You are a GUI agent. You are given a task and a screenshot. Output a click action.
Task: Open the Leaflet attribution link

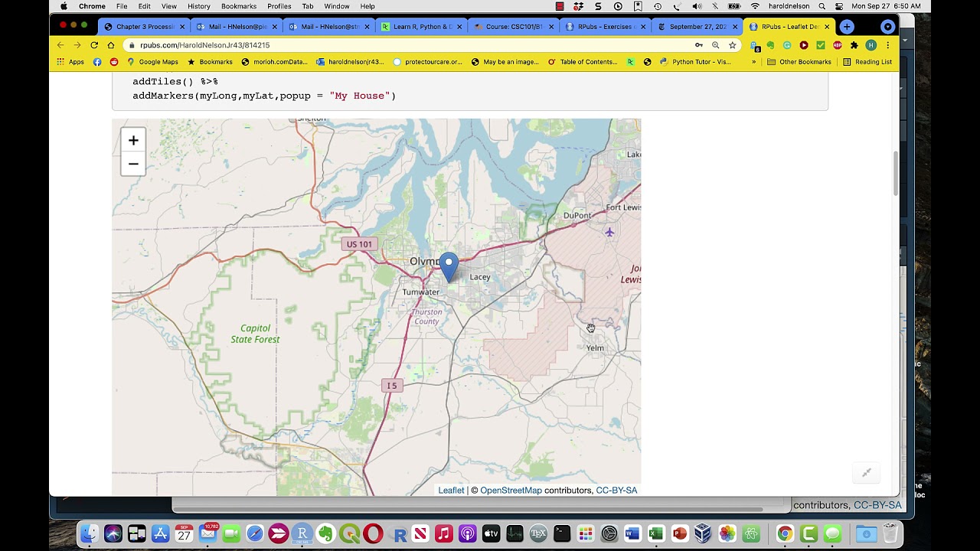tap(451, 490)
